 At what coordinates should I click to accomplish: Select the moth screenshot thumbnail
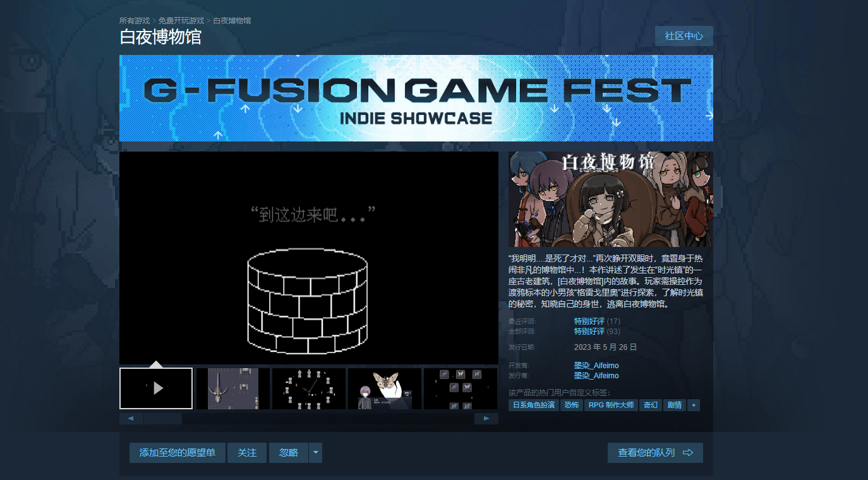[x=385, y=388]
